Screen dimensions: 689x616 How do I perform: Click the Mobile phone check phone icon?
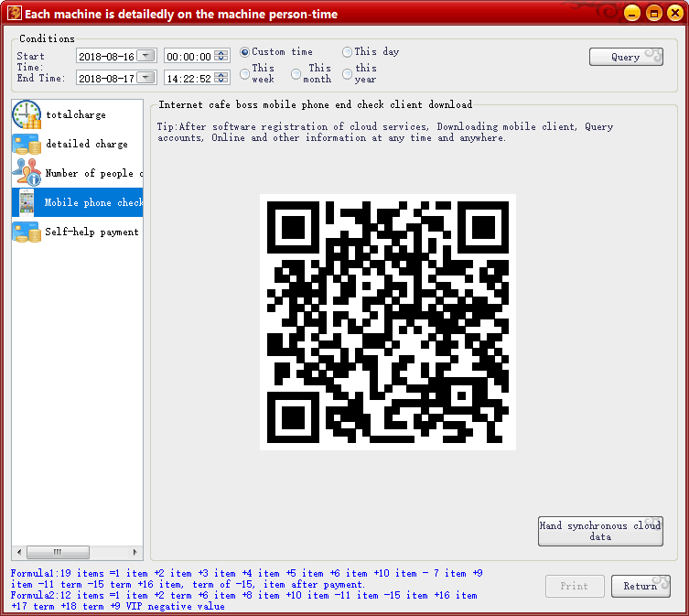pyautogui.click(x=27, y=202)
